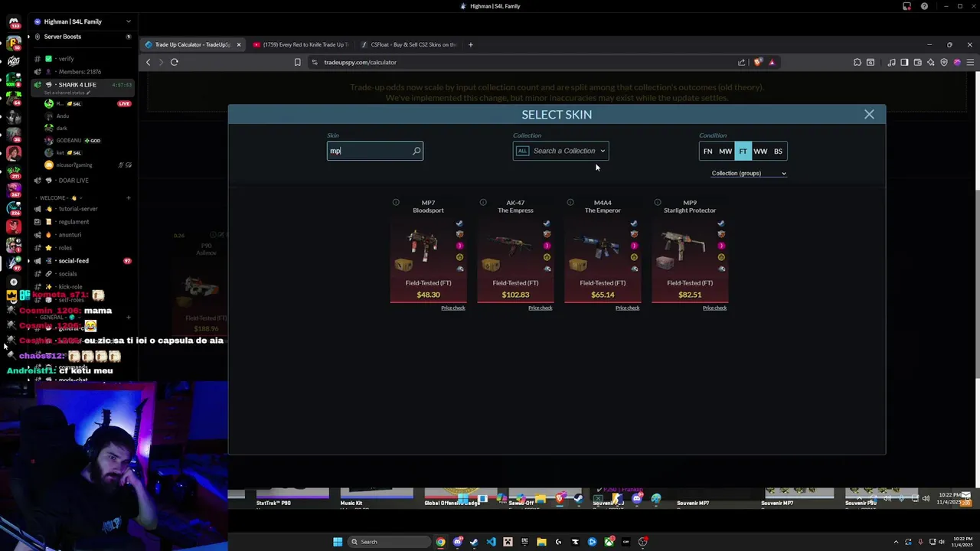Close the Select Skin dialog
The height and width of the screenshot is (551, 980).
869,114
